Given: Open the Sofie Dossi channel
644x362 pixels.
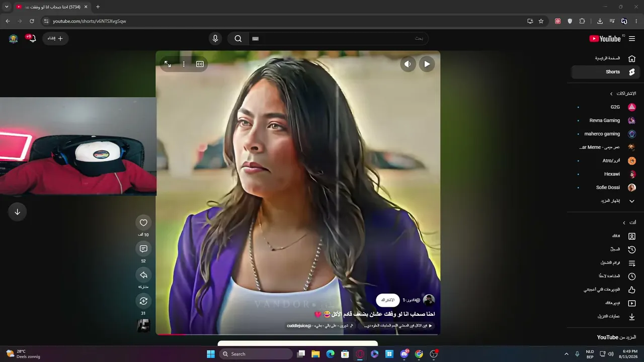Looking at the screenshot, I should pyautogui.click(x=604, y=188).
